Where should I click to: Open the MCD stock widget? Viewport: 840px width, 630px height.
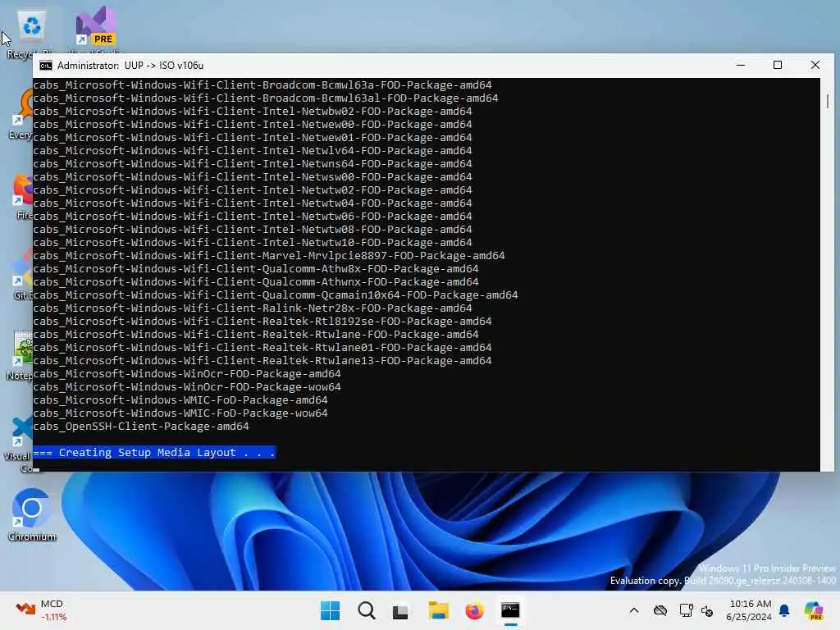[42, 610]
